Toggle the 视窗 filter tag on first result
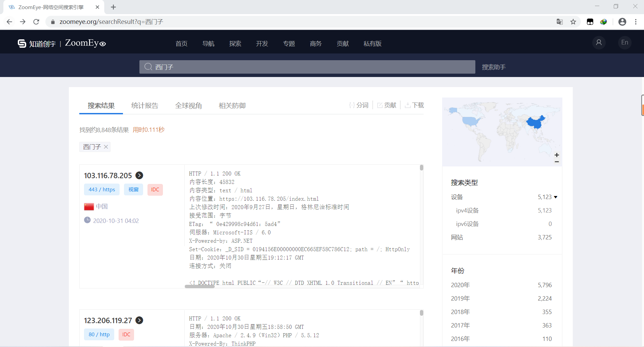The width and height of the screenshot is (644, 347). point(133,189)
